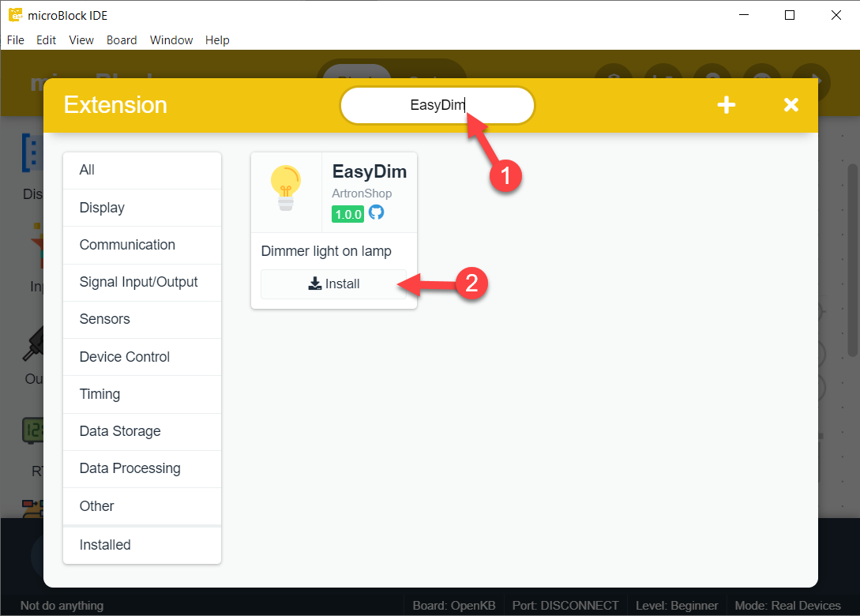Click the 'Not do anything' status text
The image size is (860, 616).
point(62,606)
